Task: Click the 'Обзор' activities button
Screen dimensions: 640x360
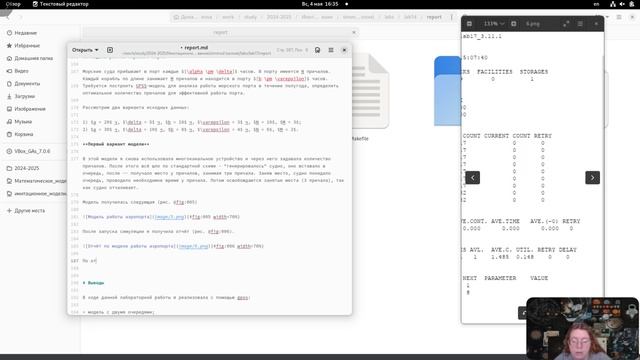Action: coord(13,4)
